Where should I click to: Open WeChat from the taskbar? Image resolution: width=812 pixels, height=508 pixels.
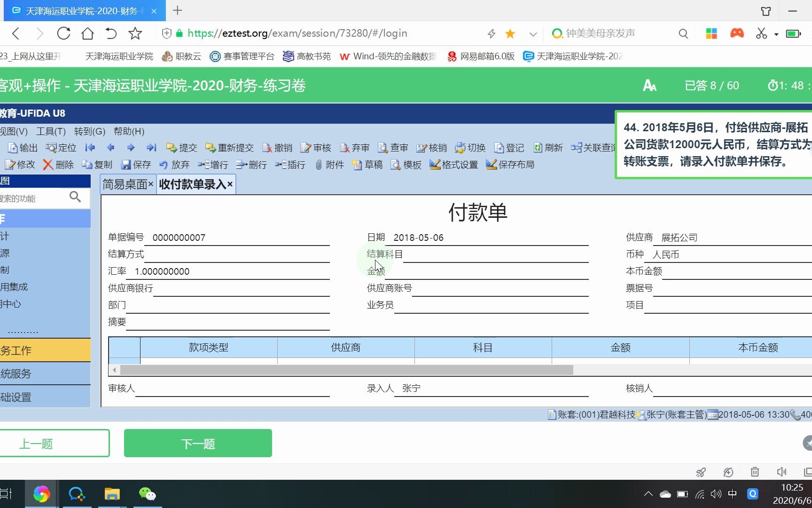coord(148,494)
